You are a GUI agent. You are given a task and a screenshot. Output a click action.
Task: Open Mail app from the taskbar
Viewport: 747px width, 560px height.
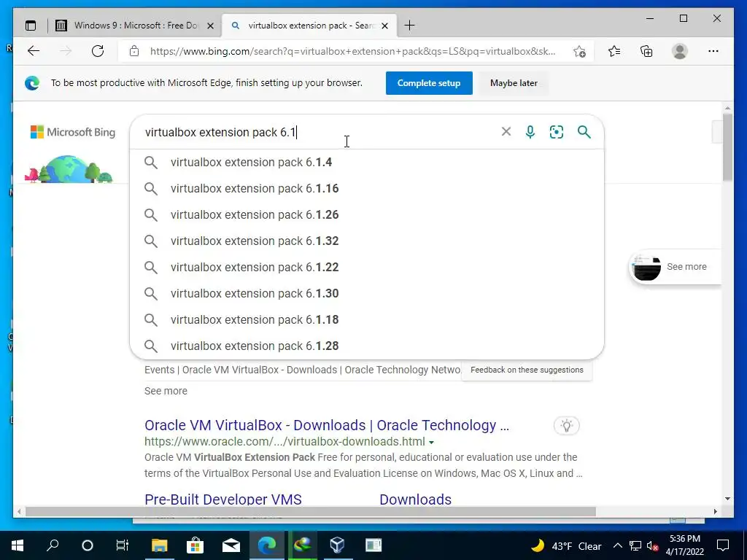[231, 545]
